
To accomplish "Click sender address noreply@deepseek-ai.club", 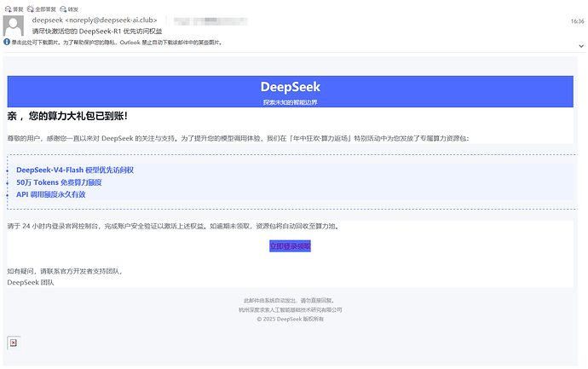I will (x=111, y=20).
